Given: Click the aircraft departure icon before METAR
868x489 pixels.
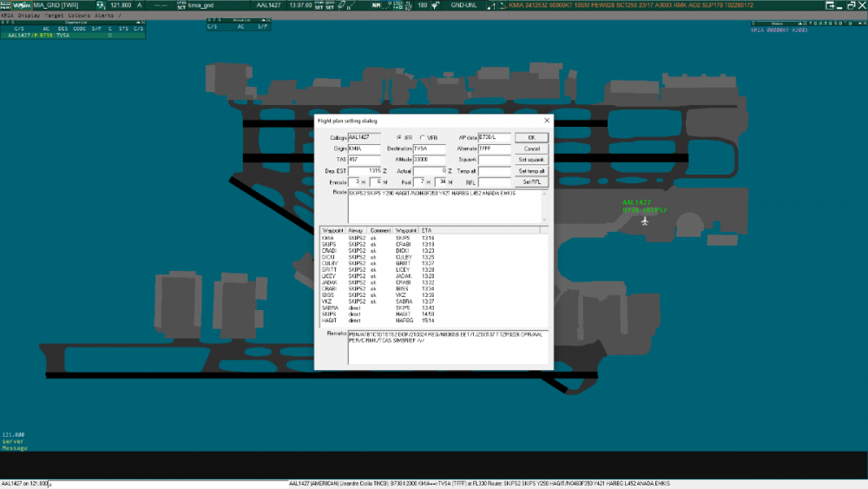Looking at the screenshot, I should tap(503, 5).
